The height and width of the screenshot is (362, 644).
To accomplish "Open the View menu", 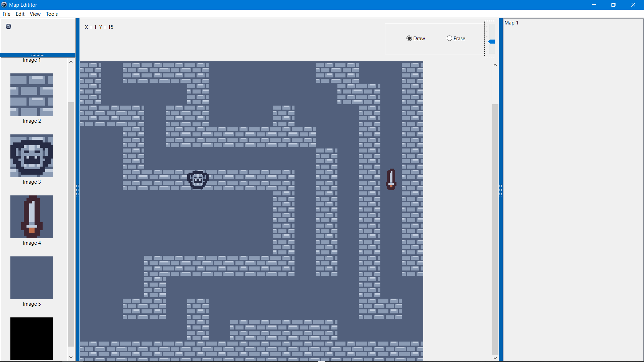I will [x=35, y=14].
